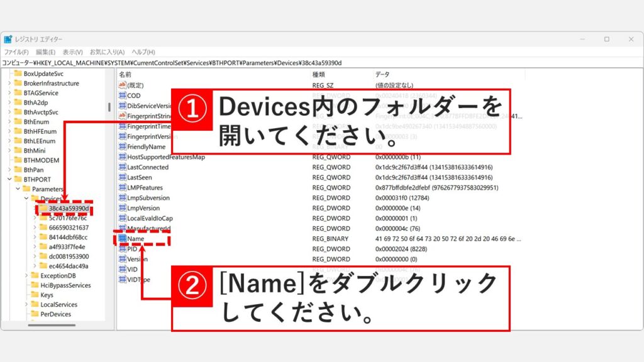The height and width of the screenshot is (362, 644).
Task: Select the (既定) default value icon
Action: (x=121, y=85)
